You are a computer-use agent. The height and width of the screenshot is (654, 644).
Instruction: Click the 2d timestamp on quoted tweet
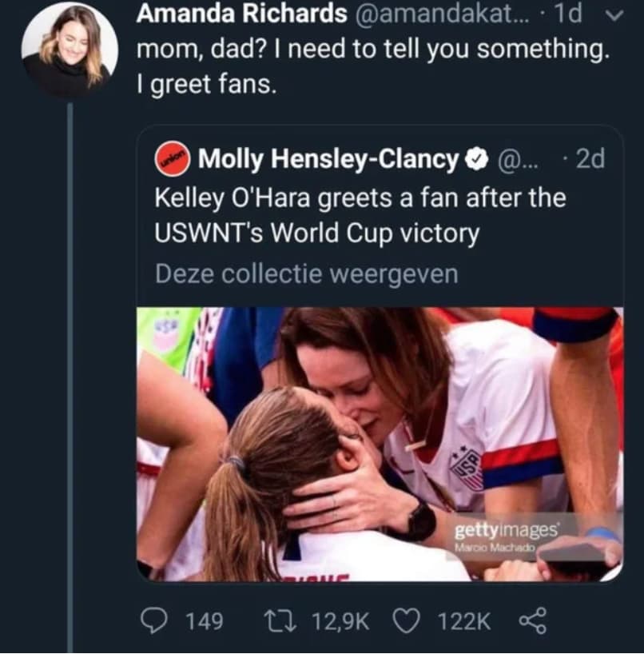click(590, 159)
